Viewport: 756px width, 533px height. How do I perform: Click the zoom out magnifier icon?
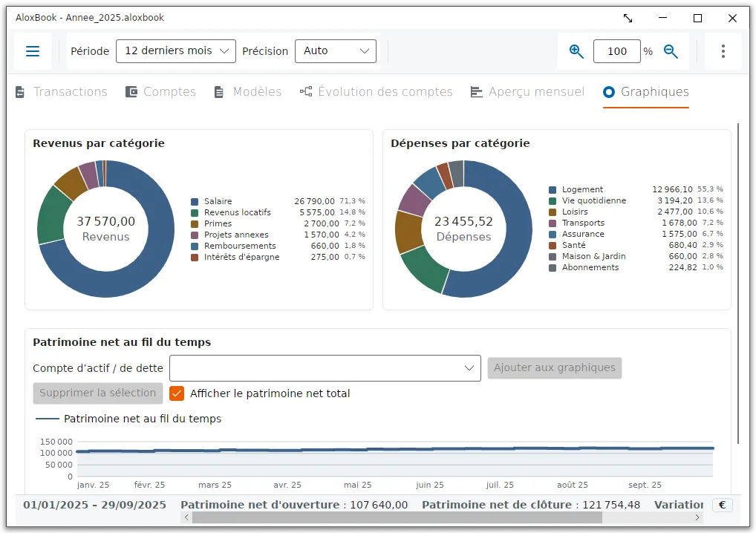point(671,51)
